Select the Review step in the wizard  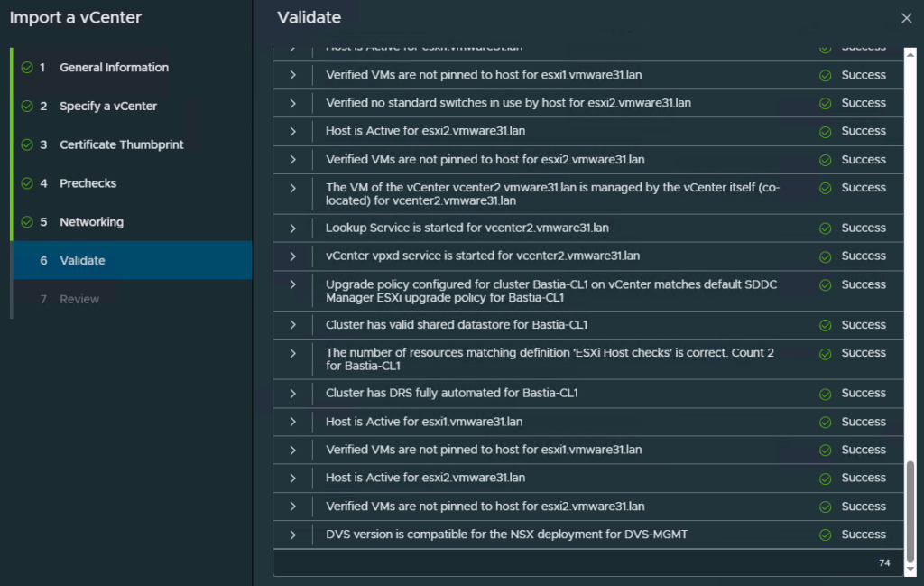click(x=79, y=300)
